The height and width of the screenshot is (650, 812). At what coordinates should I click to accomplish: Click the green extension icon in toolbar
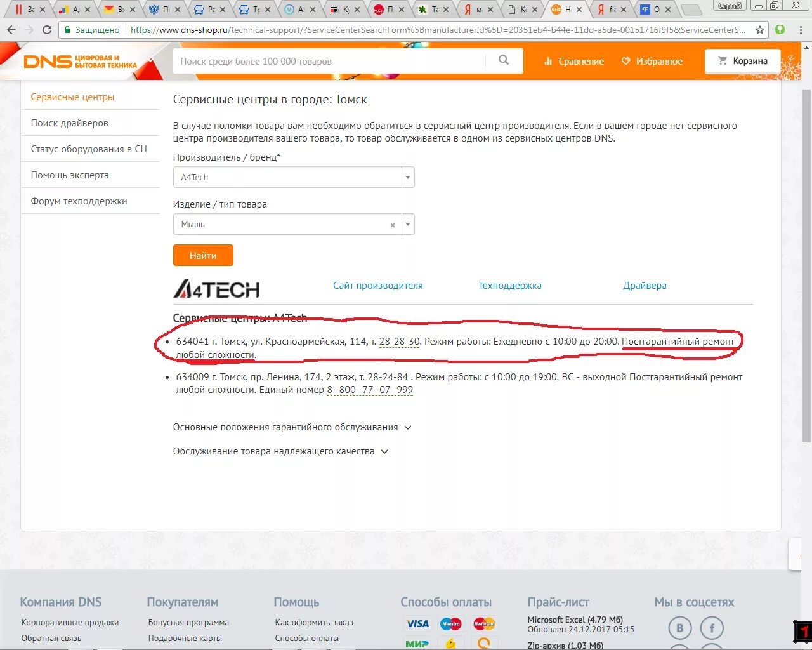780,30
